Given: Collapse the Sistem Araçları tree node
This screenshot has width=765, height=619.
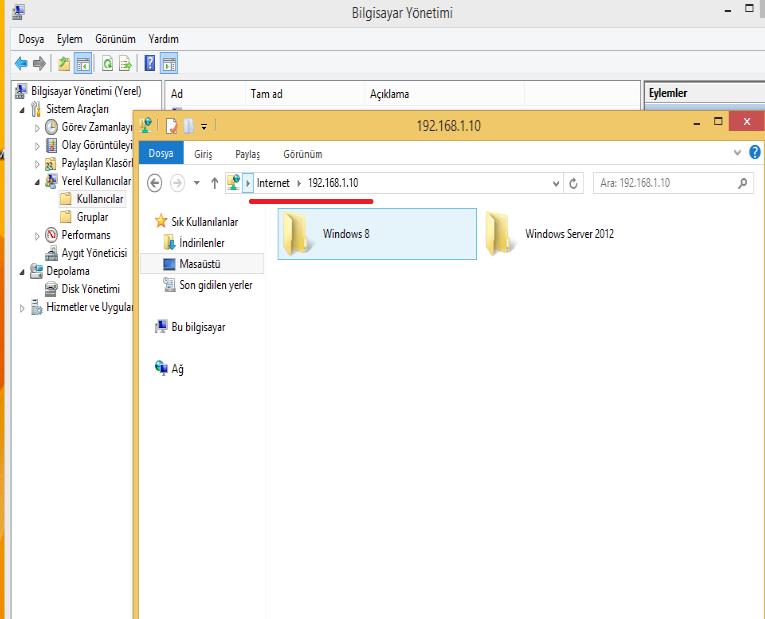Looking at the screenshot, I should 22,110.
